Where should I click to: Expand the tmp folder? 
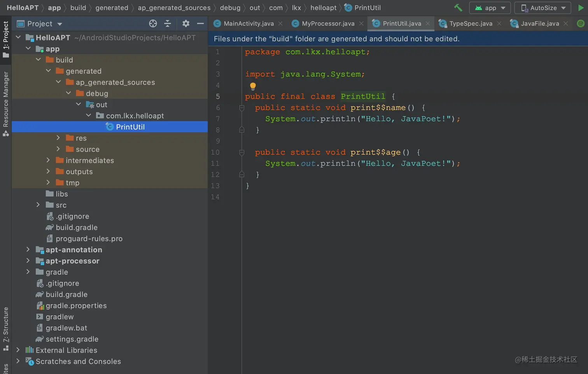pyautogui.click(x=48, y=182)
